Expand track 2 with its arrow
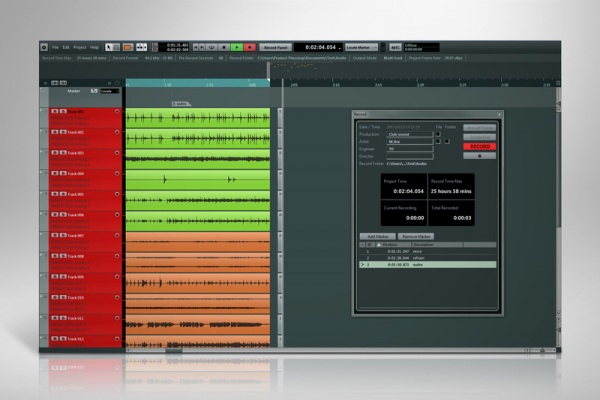This screenshot has width=600, height=400. click(41, 131)
